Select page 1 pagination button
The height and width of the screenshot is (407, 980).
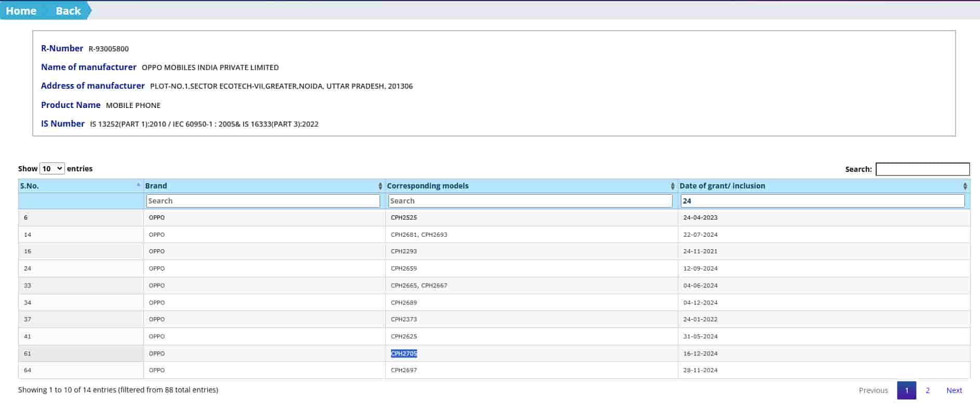pos(906,390)
